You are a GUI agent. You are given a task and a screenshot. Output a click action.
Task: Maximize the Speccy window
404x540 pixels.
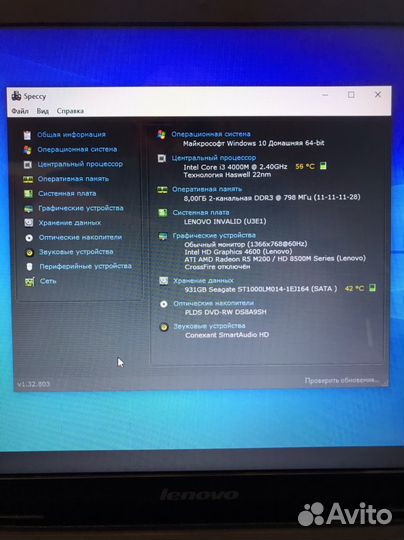click(351, 95)
